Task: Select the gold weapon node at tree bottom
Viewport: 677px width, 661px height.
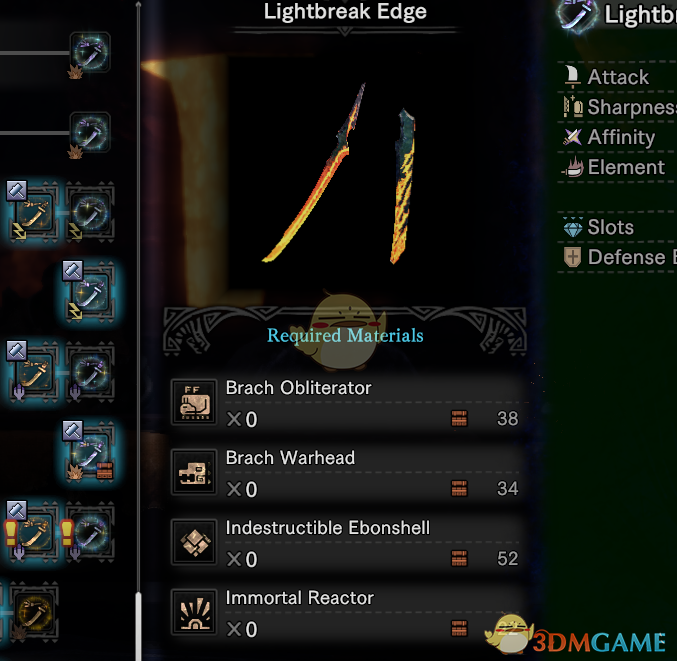Action: point(34,611)
